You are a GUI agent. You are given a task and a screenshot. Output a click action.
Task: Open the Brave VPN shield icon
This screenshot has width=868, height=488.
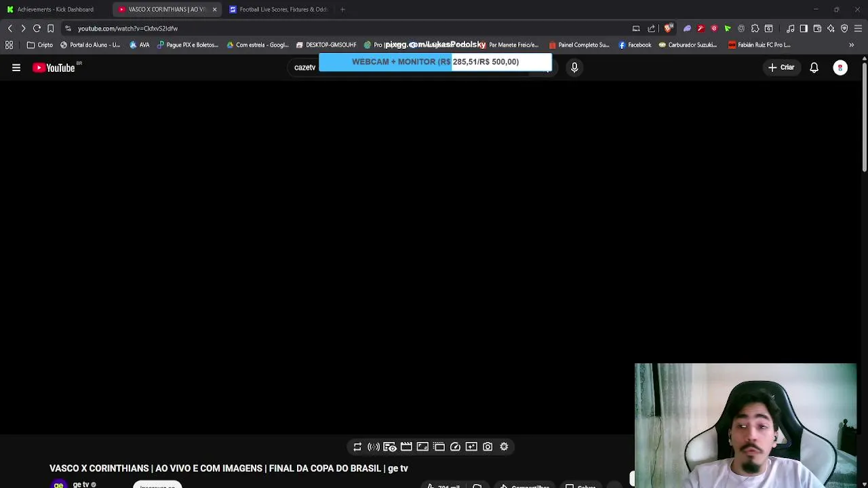point(844,28)
